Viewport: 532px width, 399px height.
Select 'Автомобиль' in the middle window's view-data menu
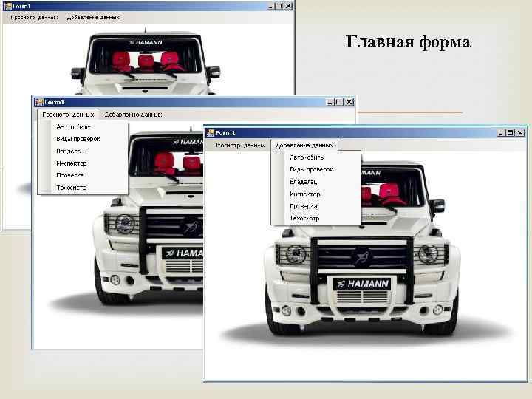tap(73, 126)
